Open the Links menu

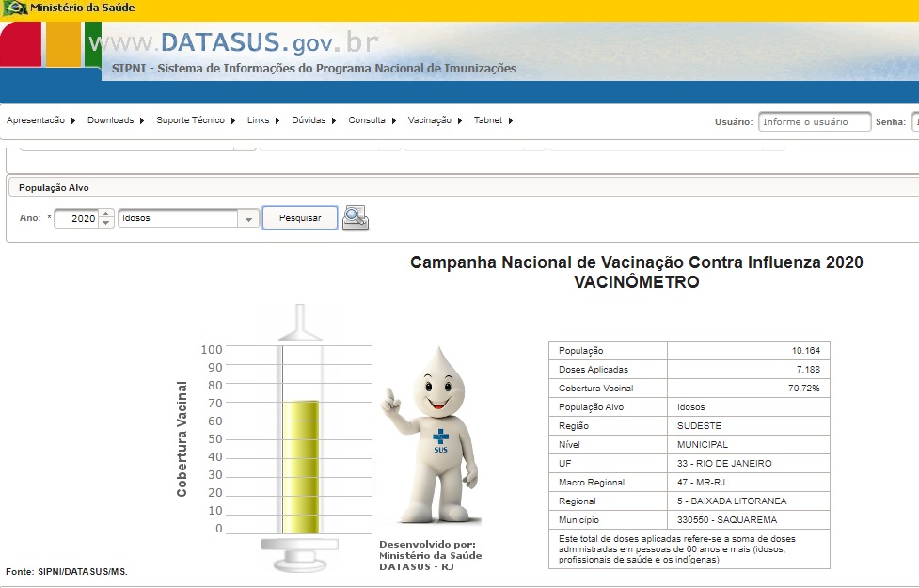[263, 120]
